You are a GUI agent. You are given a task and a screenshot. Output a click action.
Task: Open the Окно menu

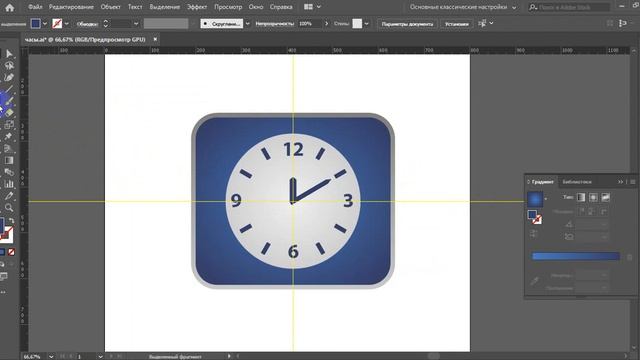tap(256, 7)
